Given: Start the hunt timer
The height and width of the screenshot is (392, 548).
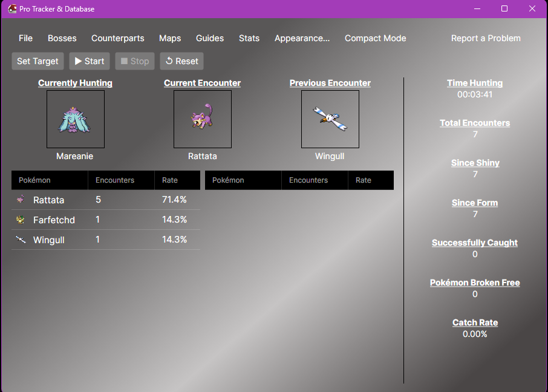Looking at the screenshot, I should click(x=90, y=61).
